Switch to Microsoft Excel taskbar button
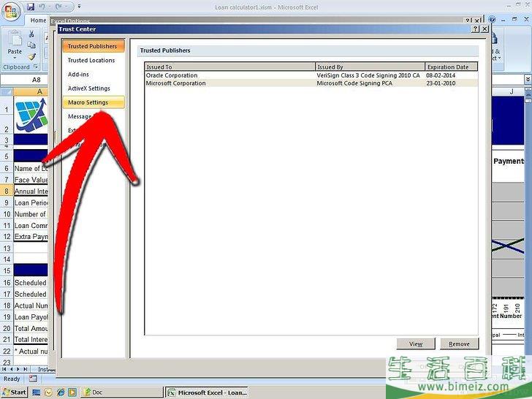The width and height of the screenshot is (532, 399). (x=207, y=392)
